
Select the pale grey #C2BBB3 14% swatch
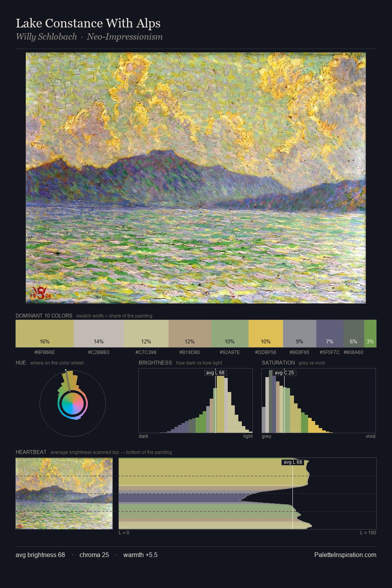[99, 334]
